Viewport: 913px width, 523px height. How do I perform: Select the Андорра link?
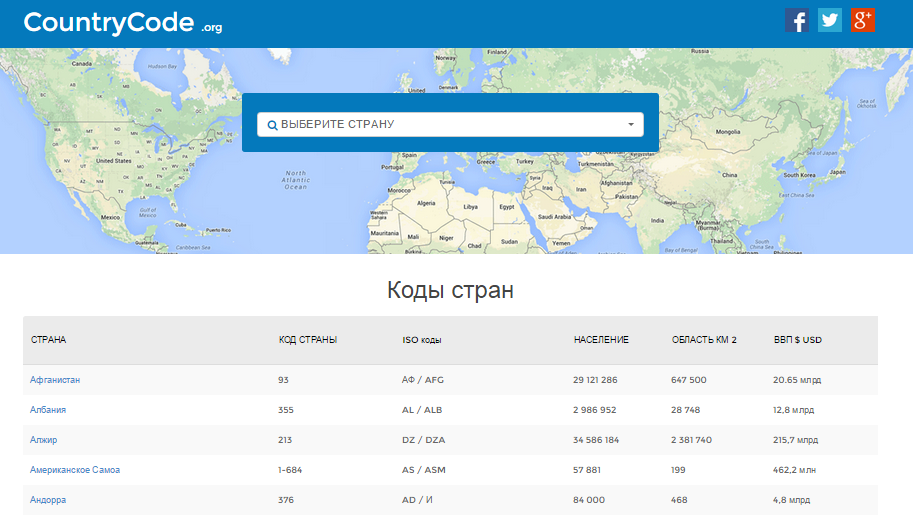pos(48,500)
